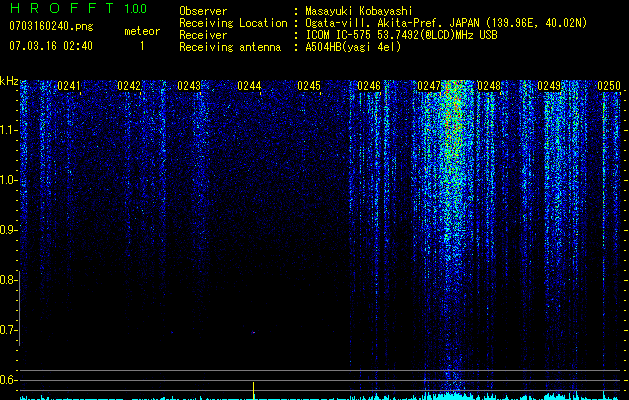Click the magenta meteor echo dot near 0.7 kHz

254,333
